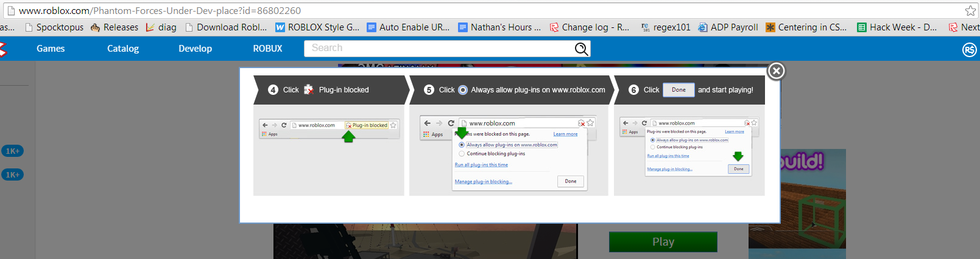
Task: Click the green Play button
Action: (663, 242)
